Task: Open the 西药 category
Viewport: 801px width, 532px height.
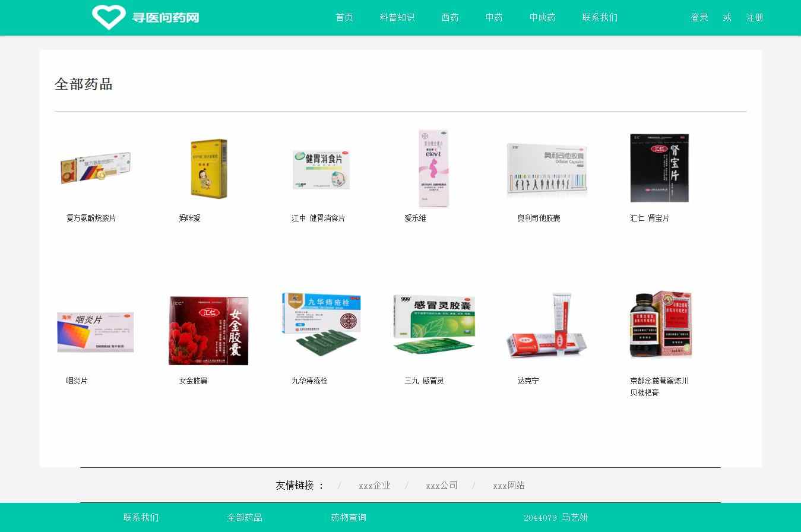Action: (450, 18)
